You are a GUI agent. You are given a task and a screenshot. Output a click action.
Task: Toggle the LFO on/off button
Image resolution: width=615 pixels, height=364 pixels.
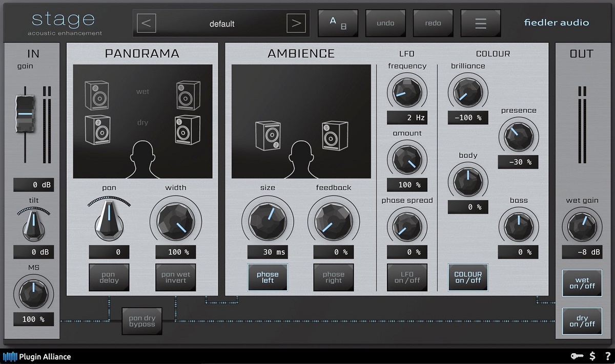pos(407,277)
